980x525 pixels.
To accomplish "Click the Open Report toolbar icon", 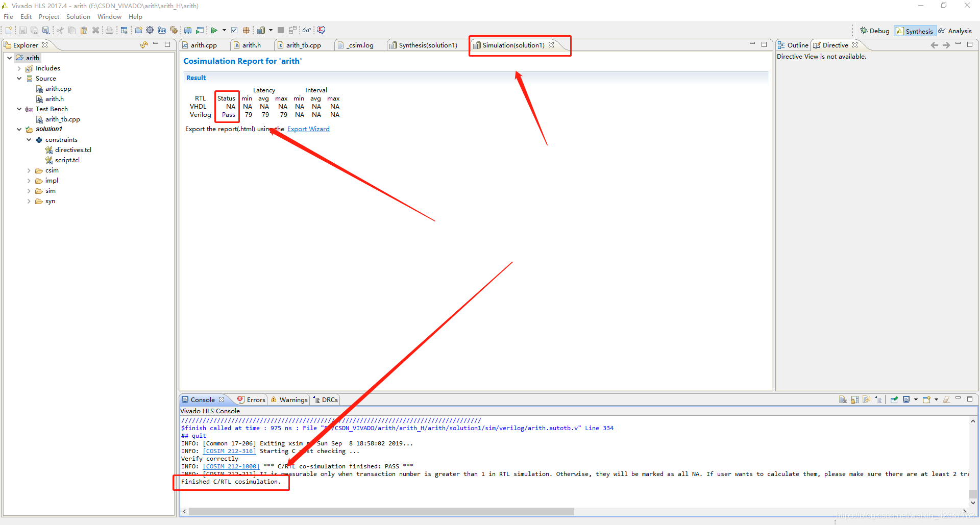I will (x=261, y=30).
